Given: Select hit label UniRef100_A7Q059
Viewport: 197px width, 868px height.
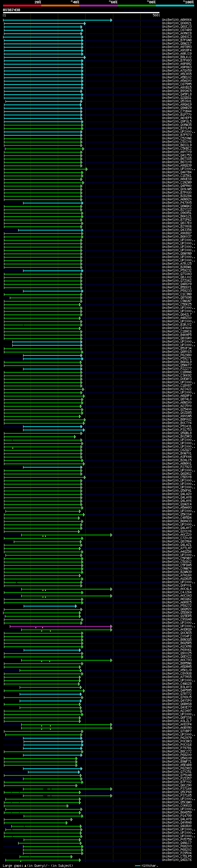Looking at the screenshot, I should (x=177, y=71).
